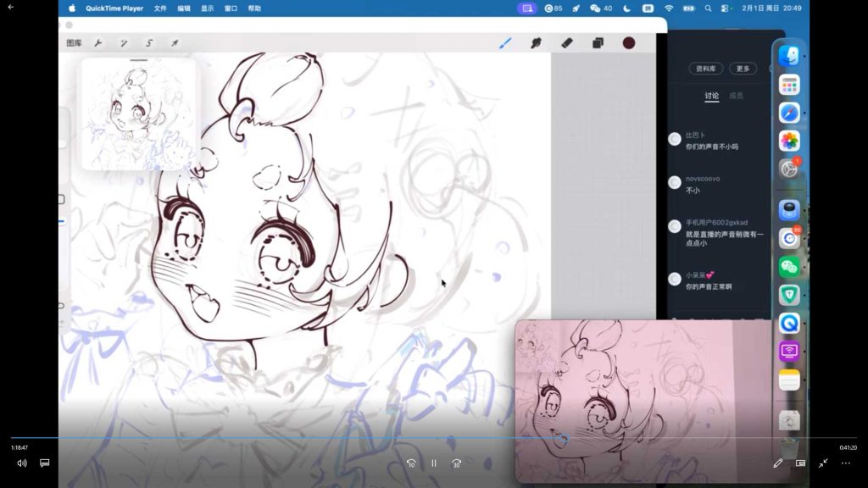
Task: Mute the player volume speaker icon
Action: (21, 463)
